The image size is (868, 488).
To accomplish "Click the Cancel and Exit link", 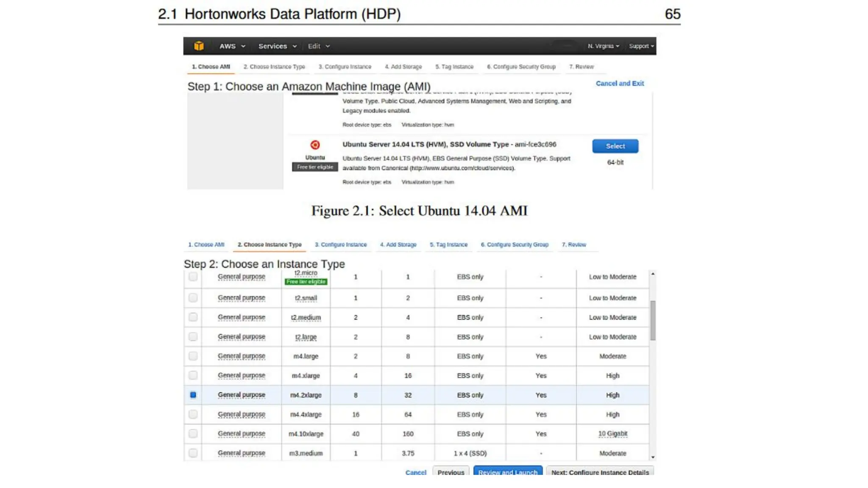I will 620,83.
